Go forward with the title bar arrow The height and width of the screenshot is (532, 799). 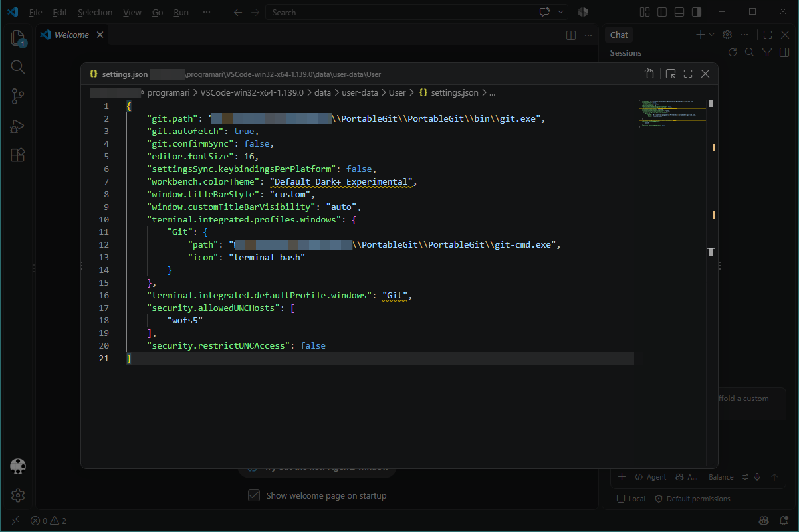click(x=255, y=12)
